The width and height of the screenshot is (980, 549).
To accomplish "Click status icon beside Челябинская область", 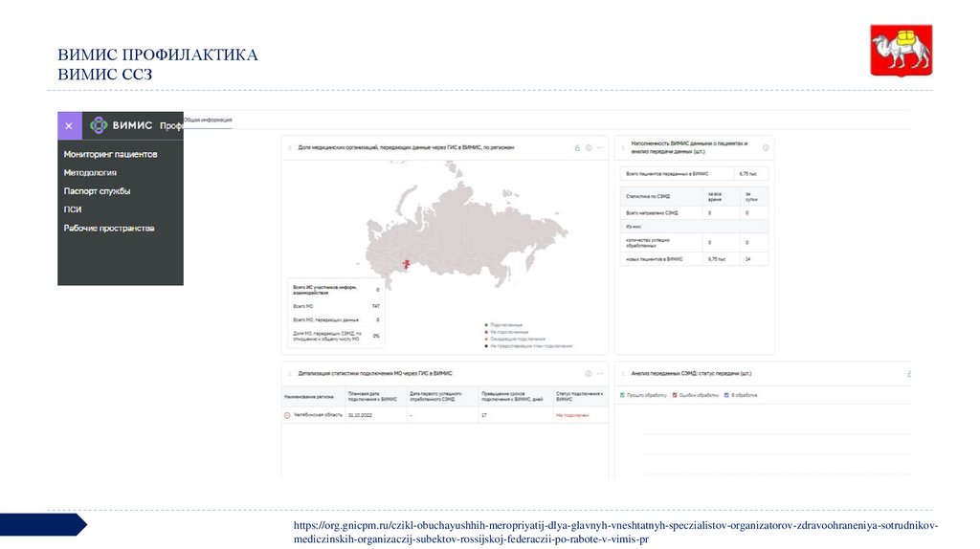I will coord(287,415).
